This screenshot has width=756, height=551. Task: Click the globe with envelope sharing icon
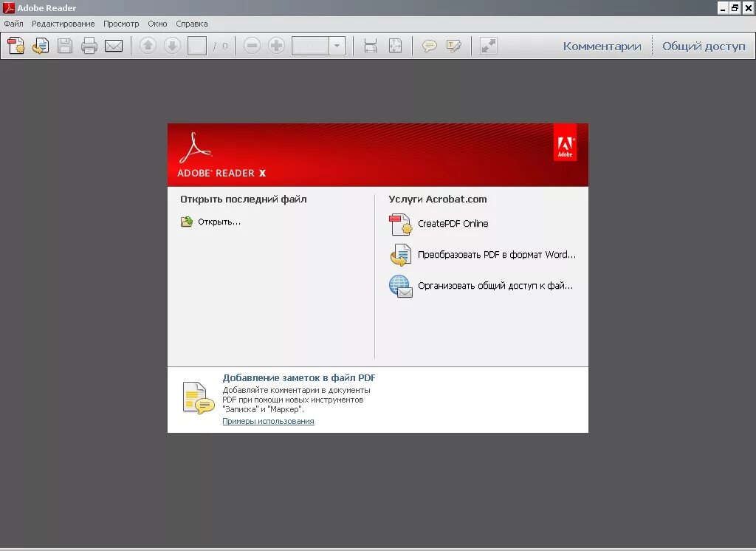(401, 286)
